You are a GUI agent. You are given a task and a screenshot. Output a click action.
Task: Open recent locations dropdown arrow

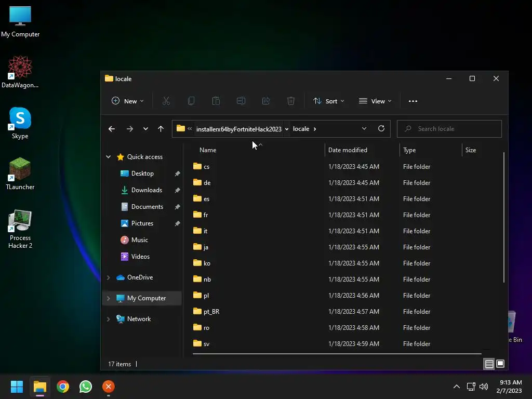[145, 129]
